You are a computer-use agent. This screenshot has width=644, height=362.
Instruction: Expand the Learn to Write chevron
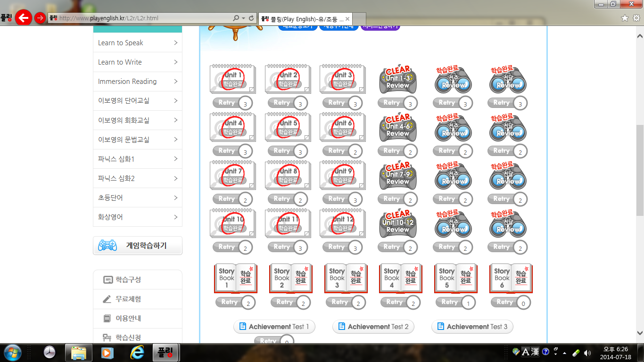click(175, 62)
